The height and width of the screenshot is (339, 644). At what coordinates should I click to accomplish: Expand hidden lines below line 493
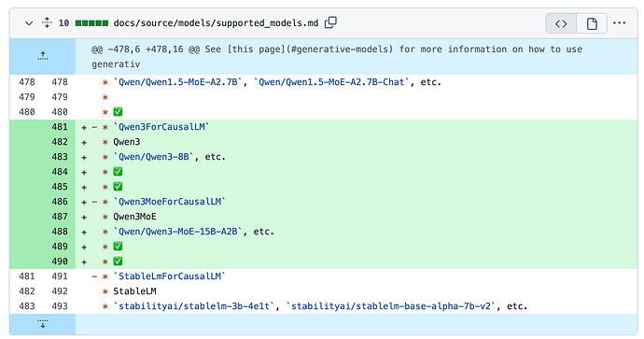43,324
